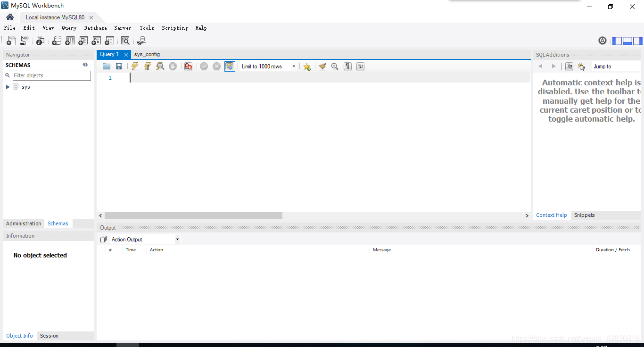Image resolution: width=644 pixels, height=347 pixels.
Task: Save snippet with star icon
Action: 307,66
